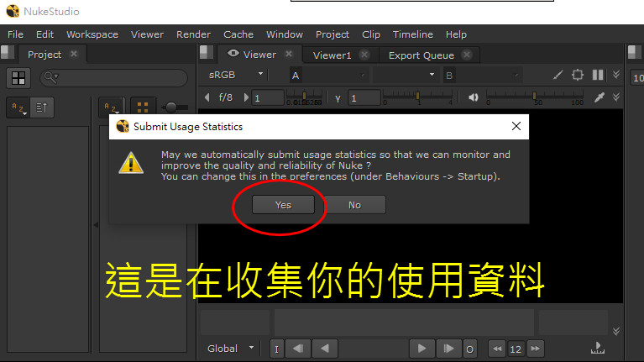Open the File menu

pyautogui.click(x=16, y=34)
